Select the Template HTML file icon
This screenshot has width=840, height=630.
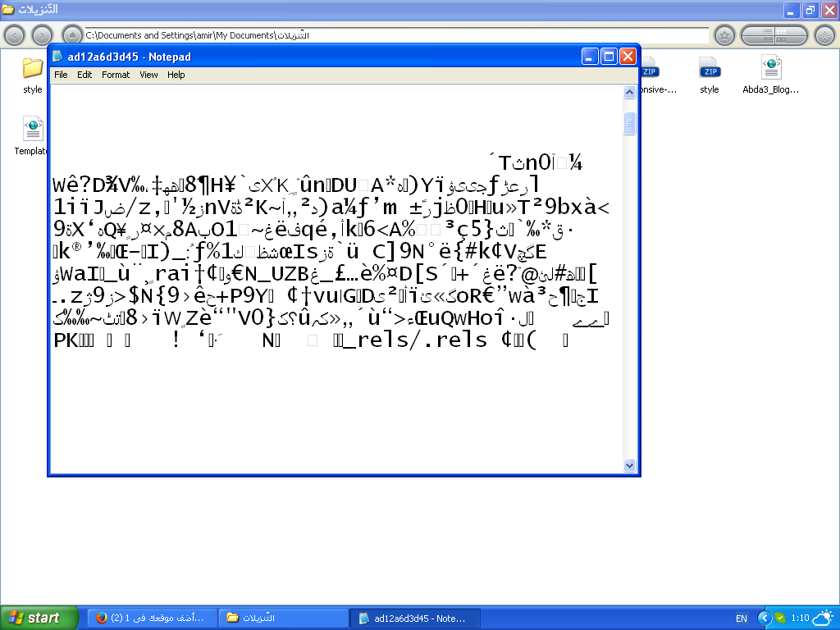click(x=33, y=130)
